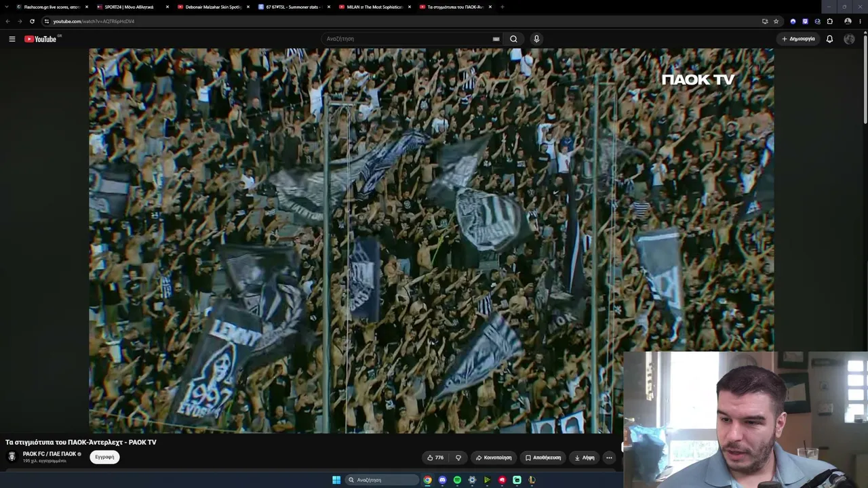Close the Flashscore.gr tab
The image size is (868, 488).
[87, 7]
